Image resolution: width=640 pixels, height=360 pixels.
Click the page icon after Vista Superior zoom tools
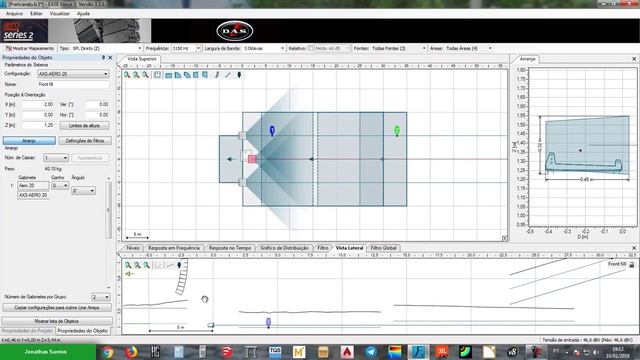coord(157,75)
